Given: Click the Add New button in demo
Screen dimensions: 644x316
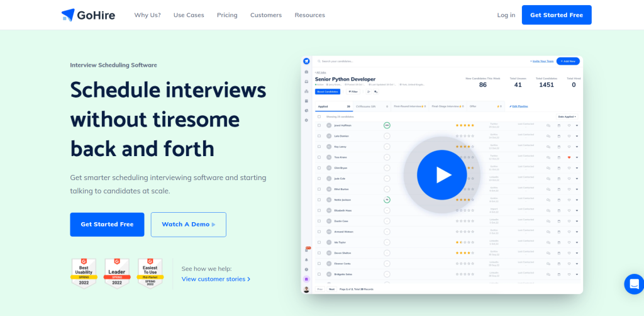Looking at the screenshot, I should 568,61.
